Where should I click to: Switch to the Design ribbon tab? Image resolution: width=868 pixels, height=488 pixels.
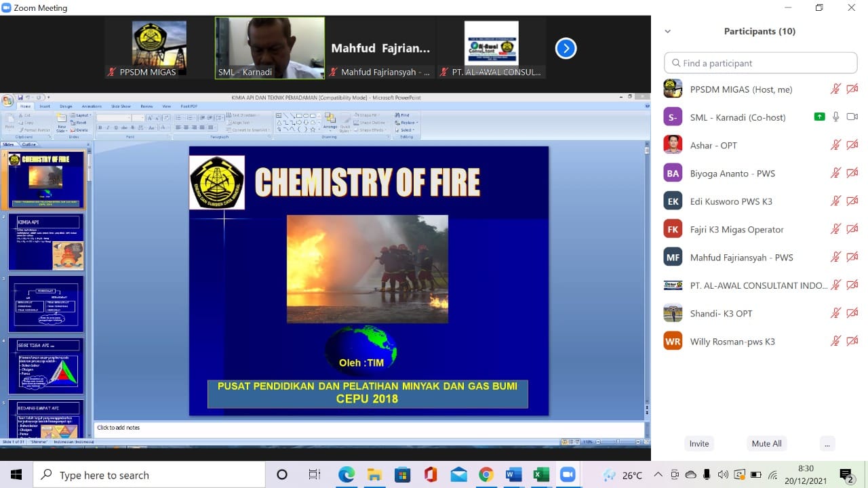pyautogui.click(x=66, y=106)
